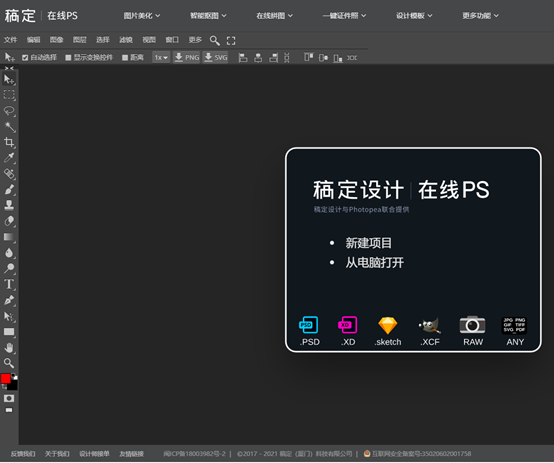The width and height of the screenshot is (554, 463).
Task: Select the Gradient tool
Action: [x=9, y=237]
